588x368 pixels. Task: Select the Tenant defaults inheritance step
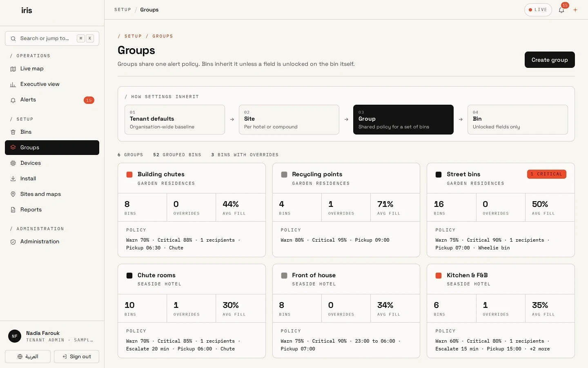[x=175, y=119]
